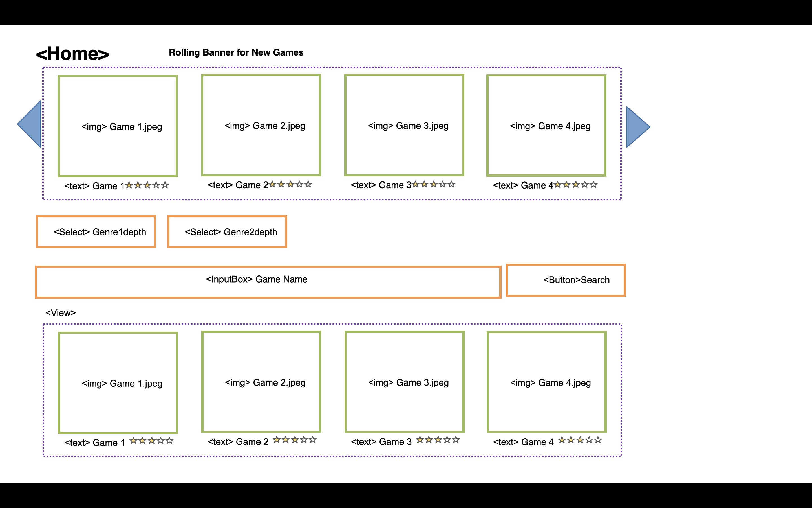Select Game 3.jpeg image in rolling banner
The width and height of the screenshot is (812, 508).
(x=404, y=125)
